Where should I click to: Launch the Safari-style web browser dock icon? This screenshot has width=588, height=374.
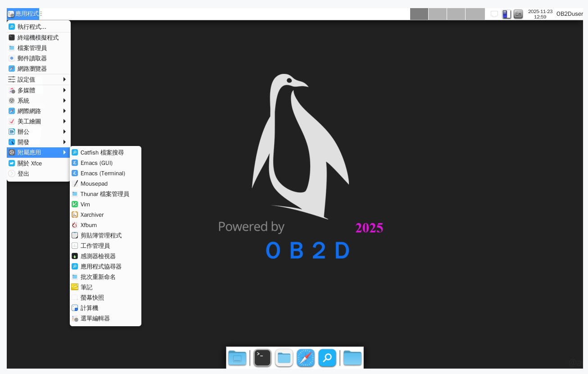click(x=306, y=358)
